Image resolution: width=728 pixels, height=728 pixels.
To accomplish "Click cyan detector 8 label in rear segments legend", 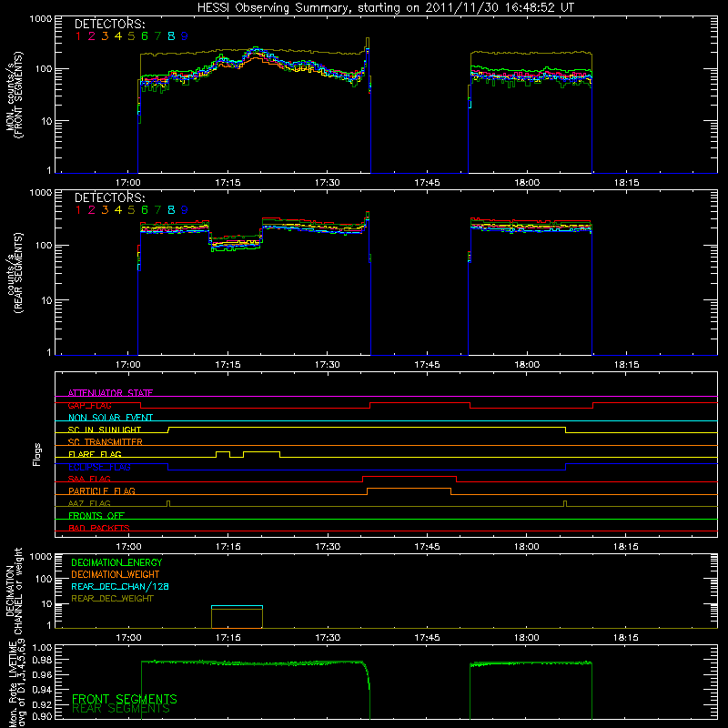I will (x=171, y=210).
